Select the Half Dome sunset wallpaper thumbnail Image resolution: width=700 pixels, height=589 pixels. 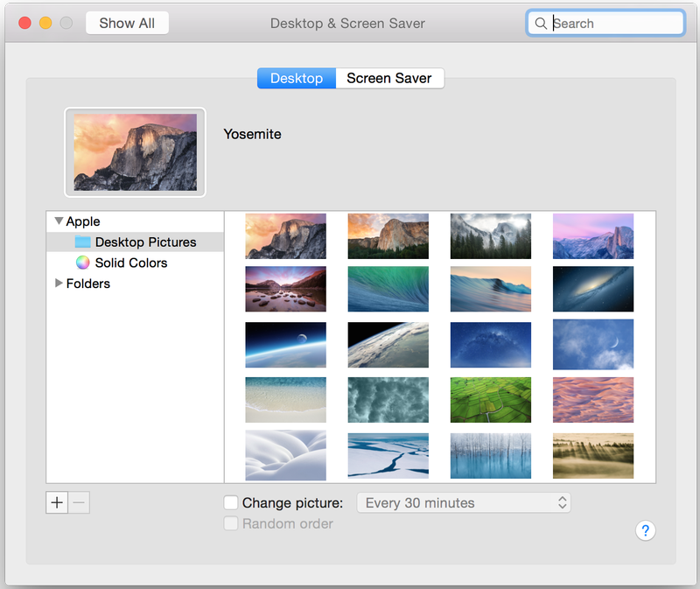286,235
